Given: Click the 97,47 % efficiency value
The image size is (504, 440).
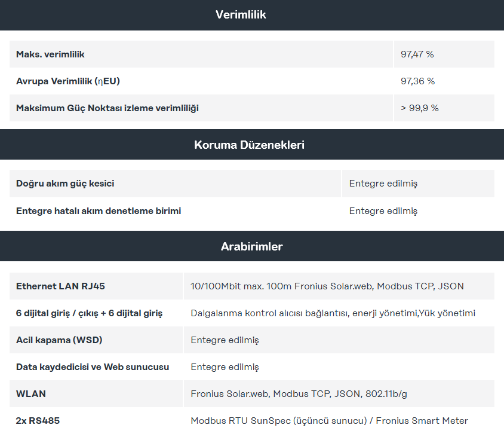Looking at the screenshot, I should 417,54.
